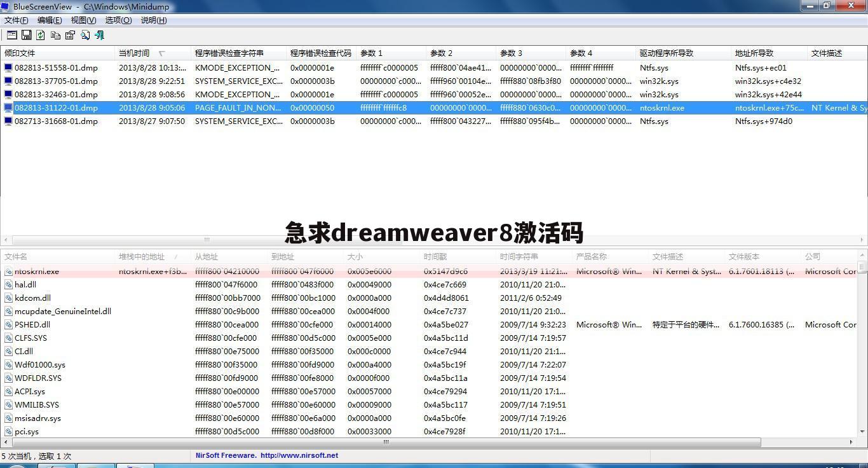Click crash time 2013/8/27 9:07:50
The image size is (868, 468).
(152, 121)
